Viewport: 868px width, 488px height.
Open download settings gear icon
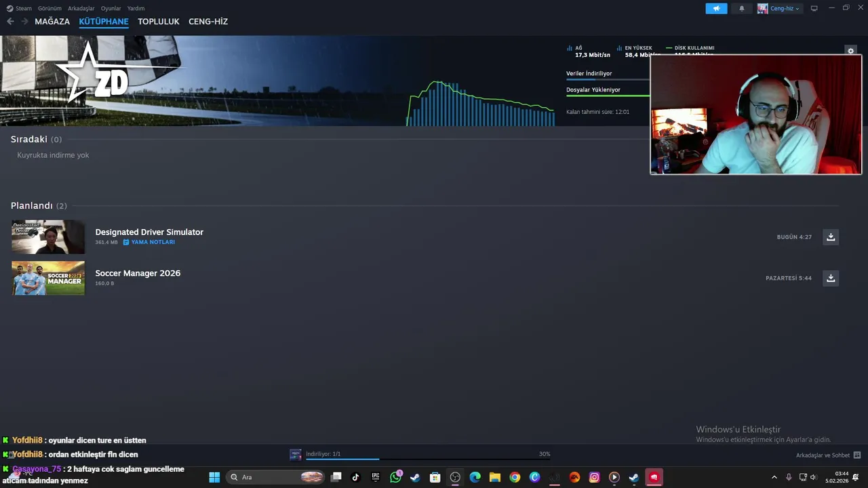point(850,51)
